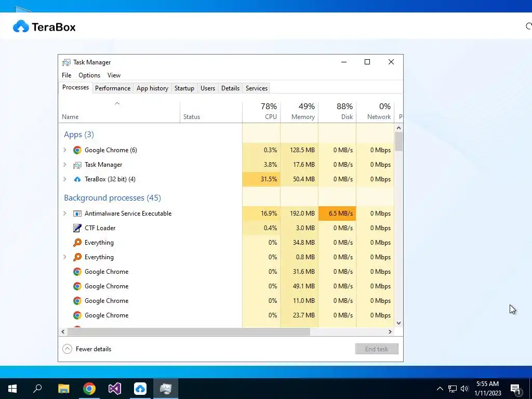Click the Antimalware Service Executable icon

click(77, 214)
